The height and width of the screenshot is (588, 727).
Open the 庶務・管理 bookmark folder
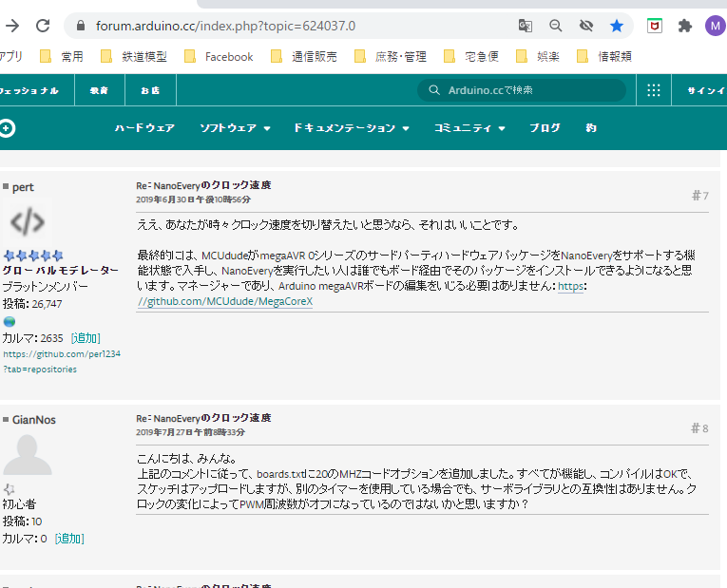391,57
